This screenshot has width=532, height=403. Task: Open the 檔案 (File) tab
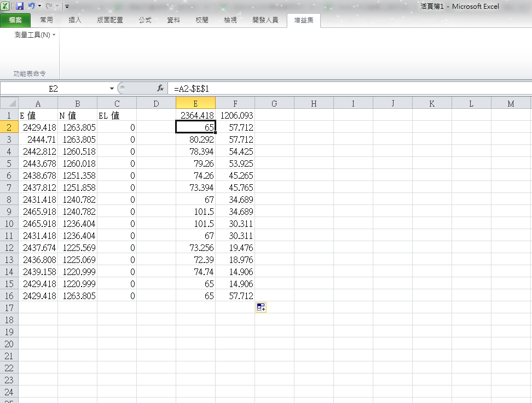(x=15, y=20)
